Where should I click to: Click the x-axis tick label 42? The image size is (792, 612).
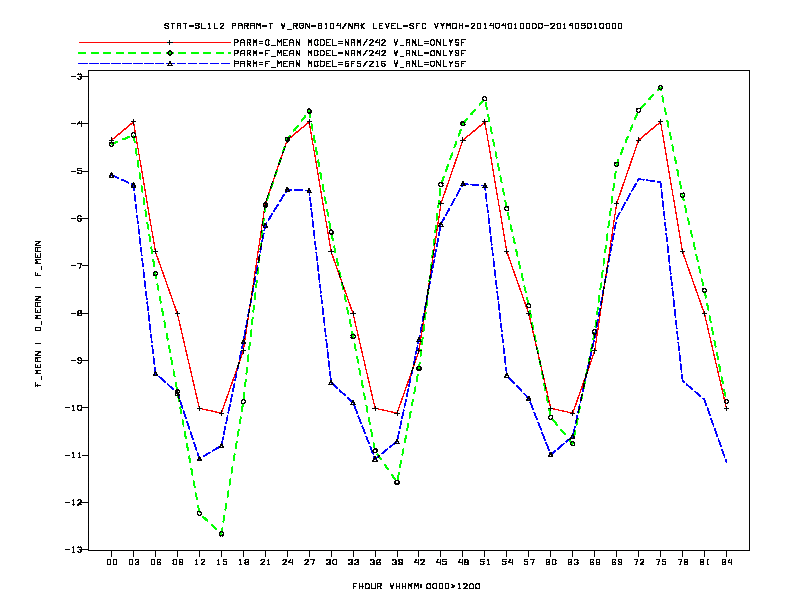pyautogui.click(x=419, y=562)
